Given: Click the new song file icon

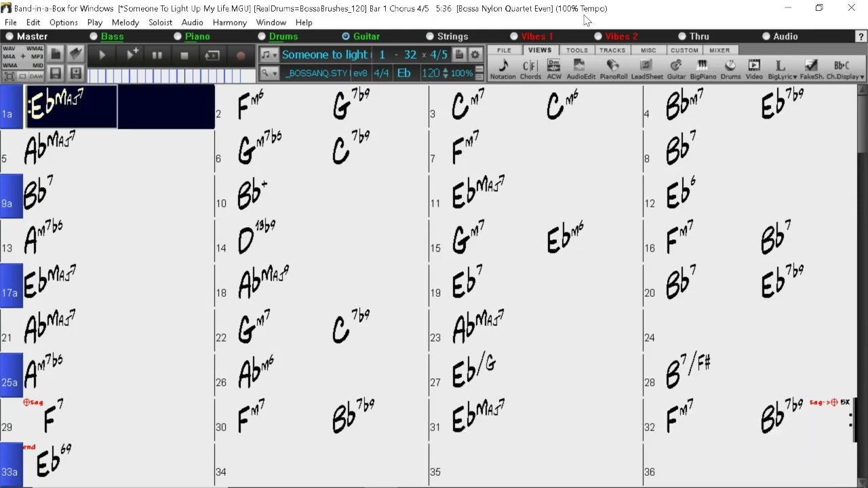Looking at the screenshot, I should (56, 54).
